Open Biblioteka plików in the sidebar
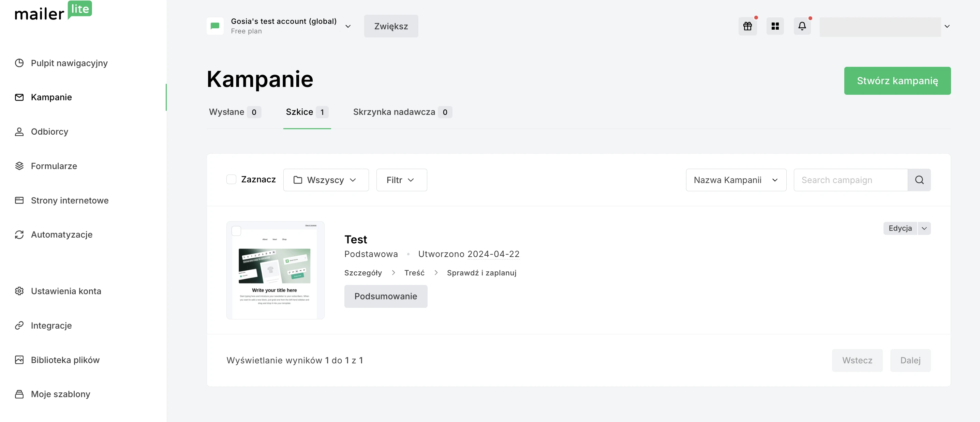 coord(65,360)
